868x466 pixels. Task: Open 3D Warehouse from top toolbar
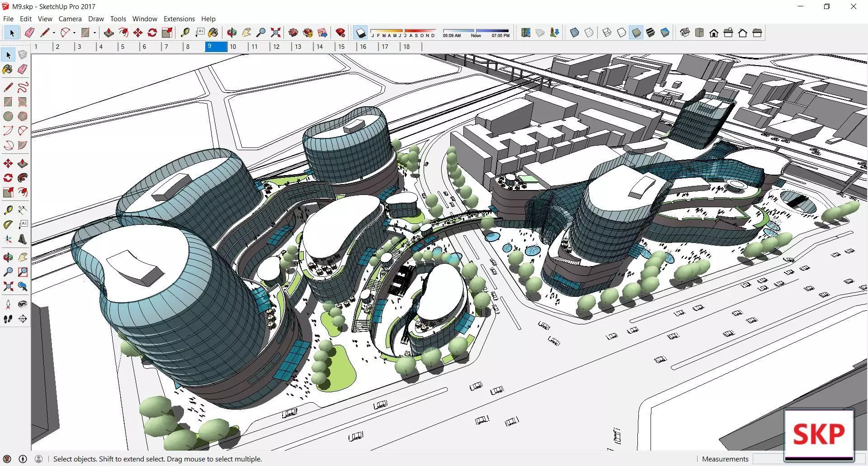click(x=293, y=33)
